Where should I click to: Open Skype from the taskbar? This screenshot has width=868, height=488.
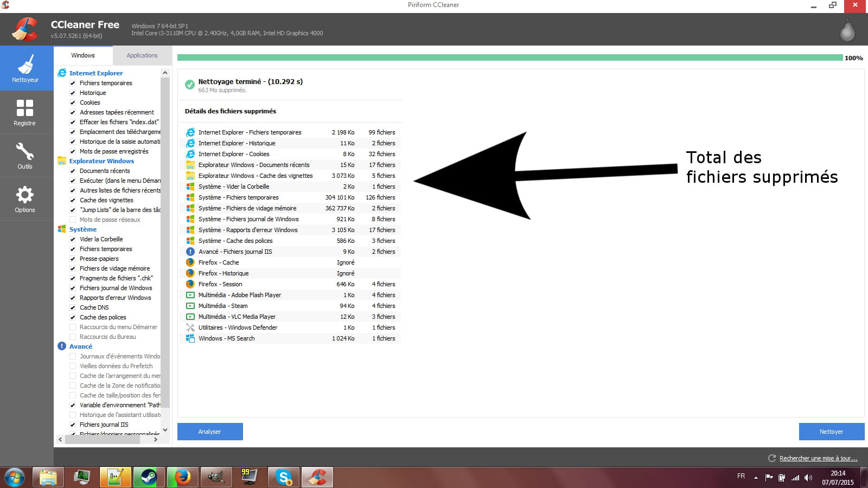pyautogui.click(x=283, y=477)
